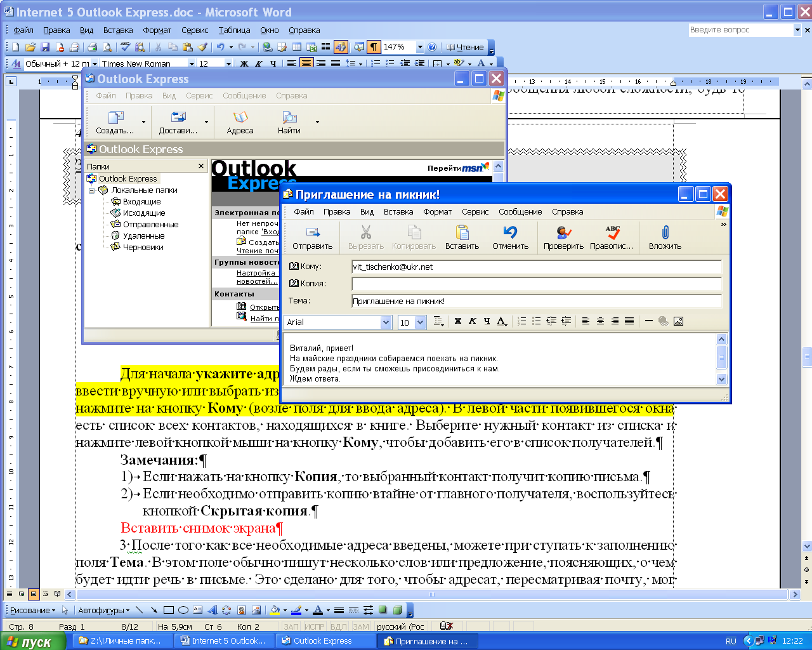This screenshot has width=812, height=650.
Task: Click the Word Open folder icon
Action: (x=30, y=47)
